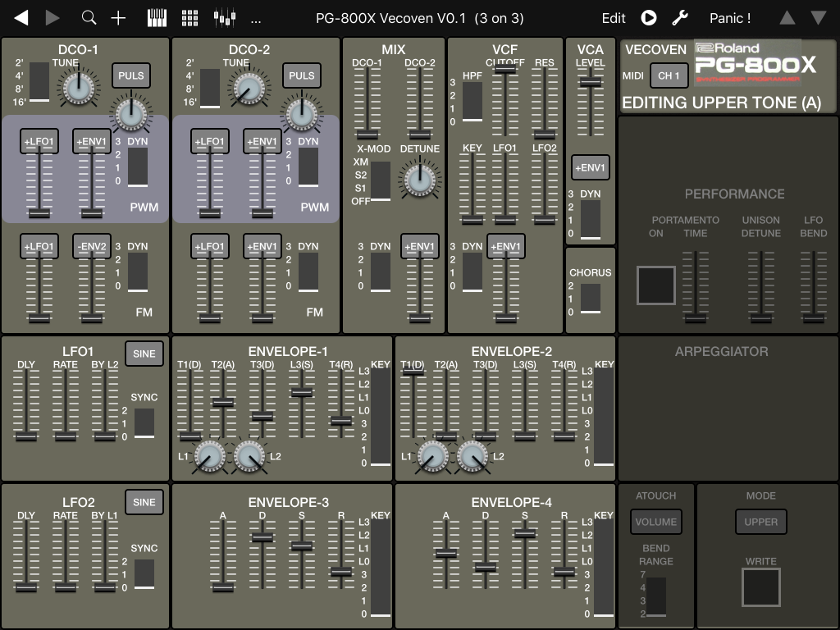Set the LFO1 SYNC selector
840x630 pixels.
tap(144, 423)
